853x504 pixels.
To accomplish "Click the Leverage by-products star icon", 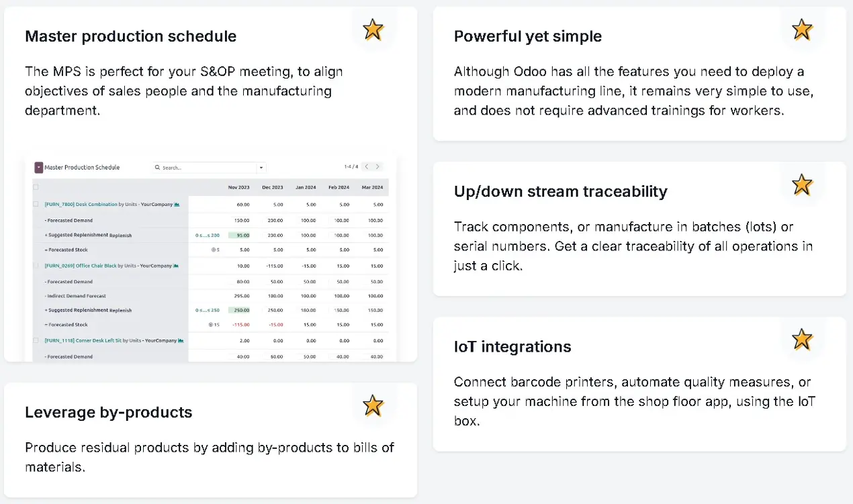I will (373, 405).
